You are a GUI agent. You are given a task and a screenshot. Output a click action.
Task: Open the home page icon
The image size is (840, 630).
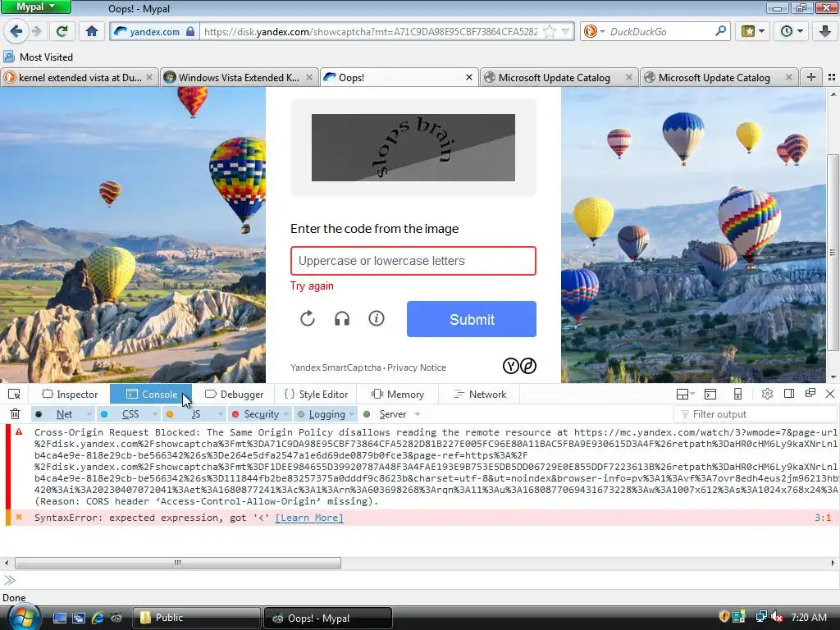point(92,31)
